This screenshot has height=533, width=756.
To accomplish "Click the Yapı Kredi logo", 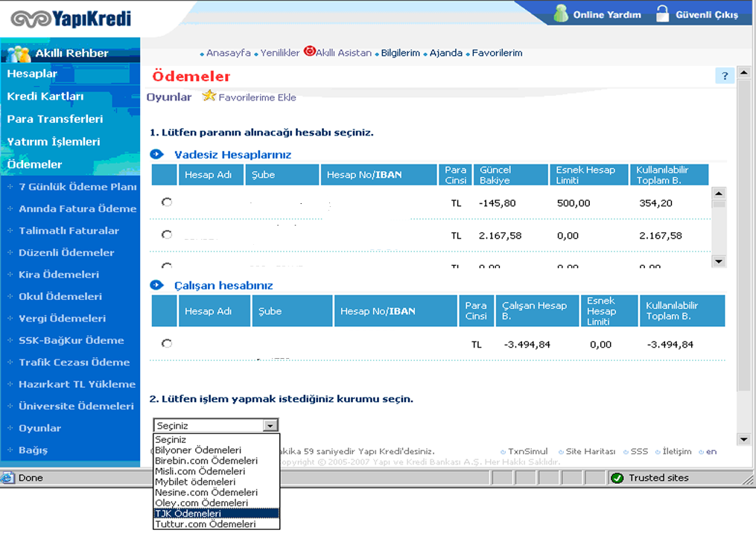I will tap(71, 19).
